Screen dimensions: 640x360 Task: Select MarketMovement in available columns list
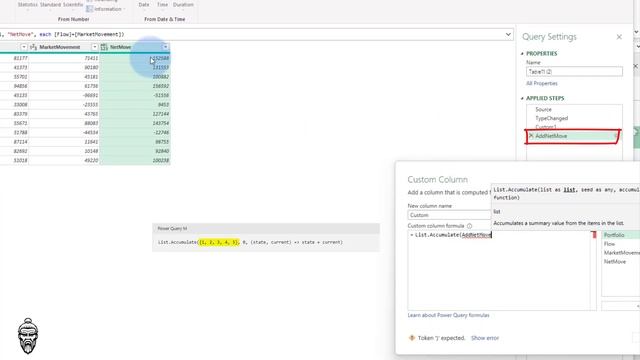(621, 253)
